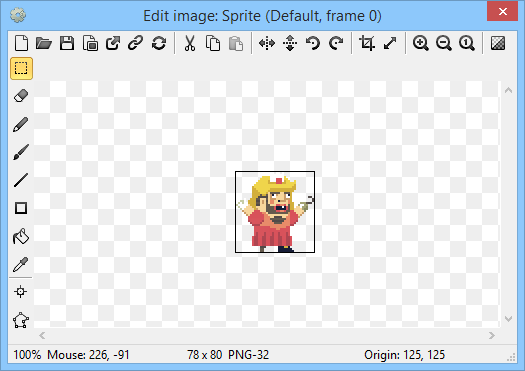The height and width of the screenshot is (371, 525).
Task: Paste from clipboard icon
Action: click(x=236, y=43)
